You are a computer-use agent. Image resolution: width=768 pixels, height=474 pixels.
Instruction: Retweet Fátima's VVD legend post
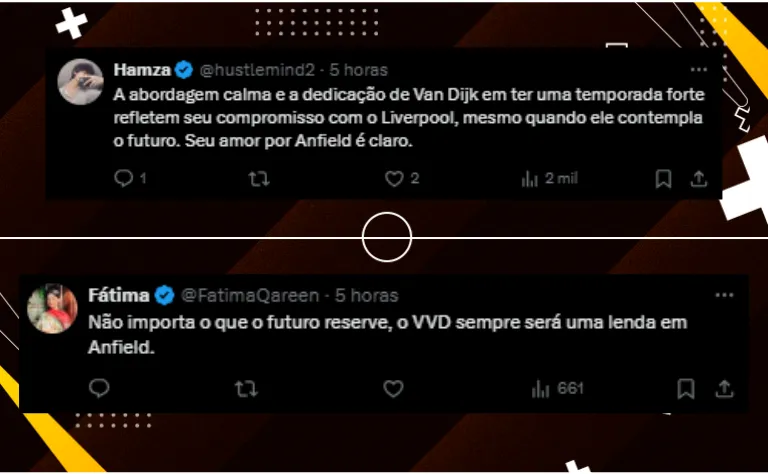(x=246, y=389)
